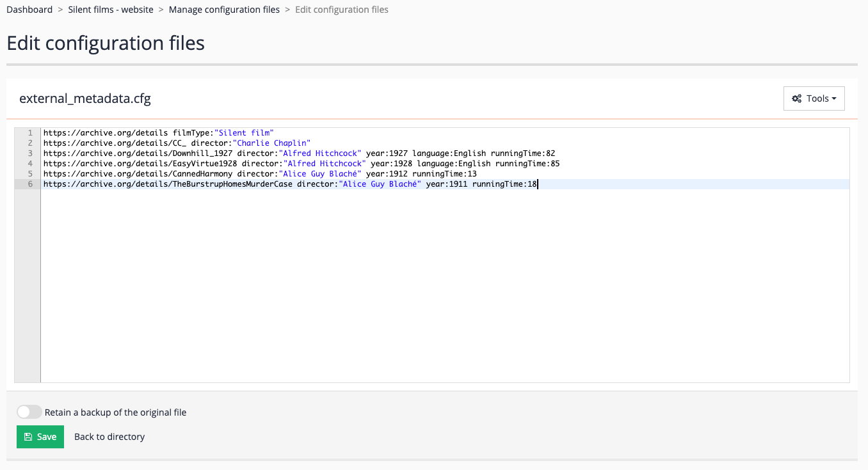Open the Tools dropdown menu
Viewport: 868px width, 470px height.
coord(814,98)
